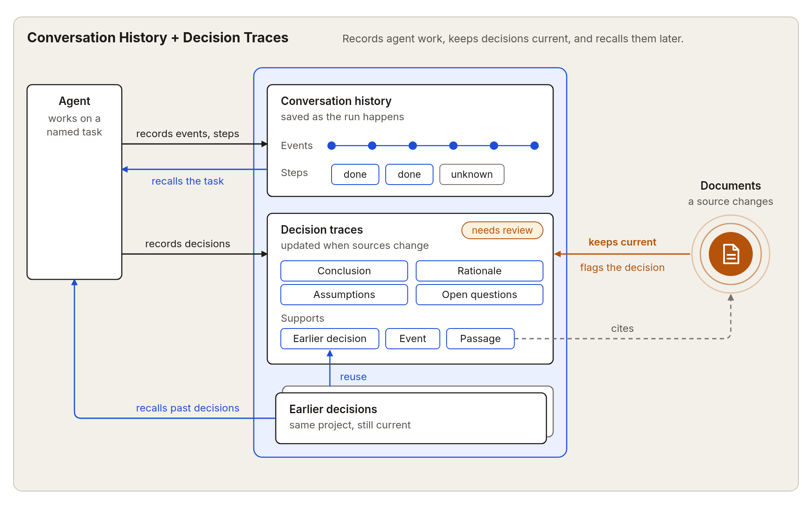Screen dimensions: 812x508
Task: Click the last event dot on timeline
Action: coord(535,146)
